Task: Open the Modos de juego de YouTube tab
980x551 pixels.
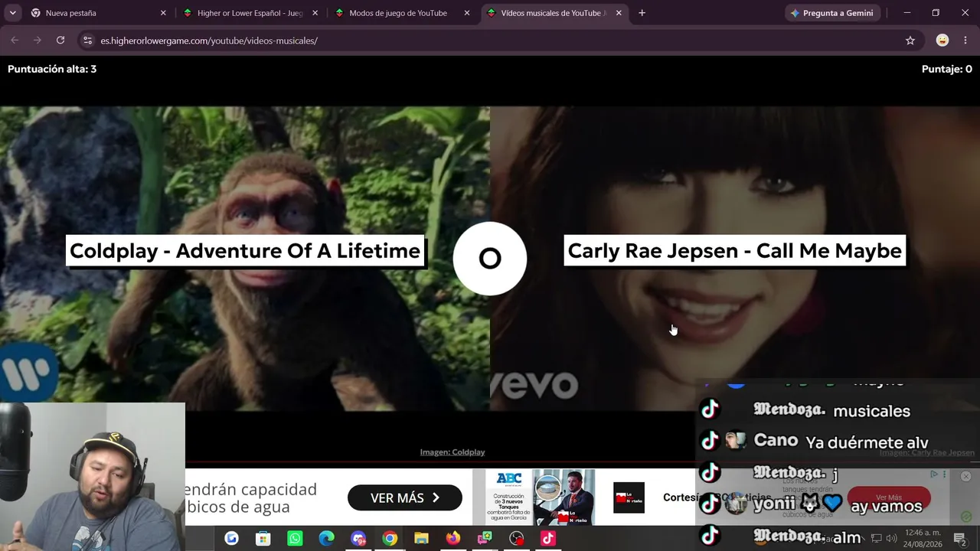Action: 401,13
